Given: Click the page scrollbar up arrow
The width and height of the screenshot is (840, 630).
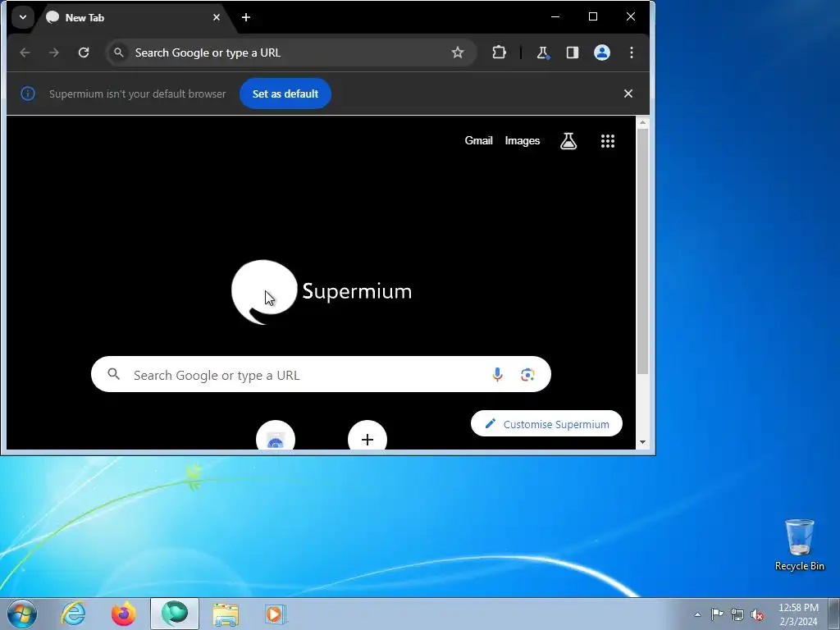Looking at the screenshot, I should pyautogui.click(x=643, y=123).
